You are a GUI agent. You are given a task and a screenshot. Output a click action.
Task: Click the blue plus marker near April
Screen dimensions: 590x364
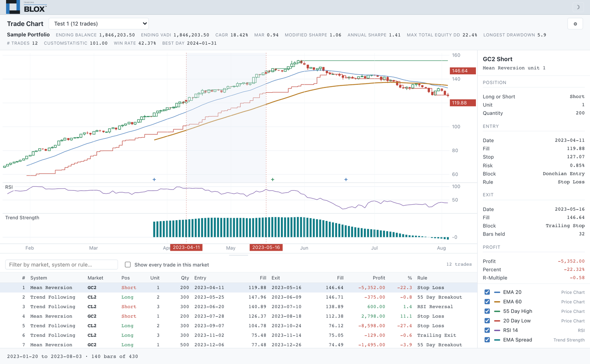point(154,179)
